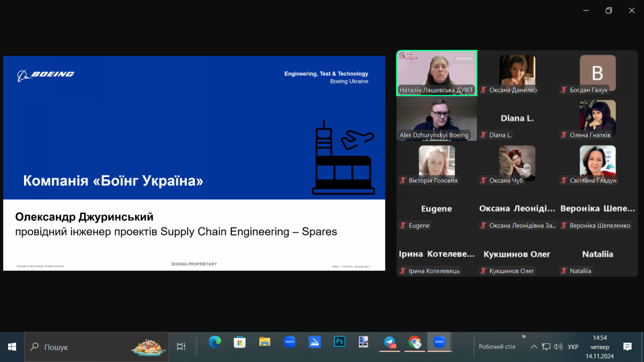644x362 pixels.
Task: Click the Робочий стіл toolbar label
Action: pyautogui.click(x=496, y=347)
